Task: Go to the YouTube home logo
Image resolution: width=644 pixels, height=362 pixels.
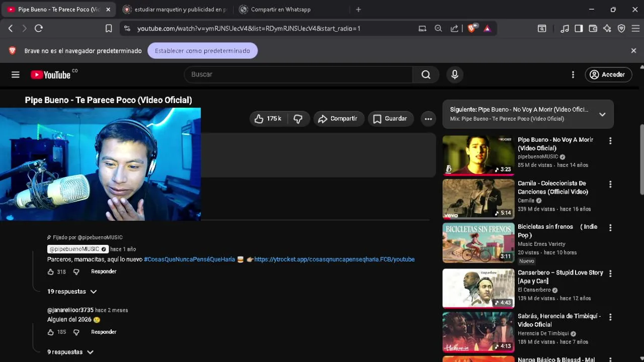Action: click(x=50, y=74)
